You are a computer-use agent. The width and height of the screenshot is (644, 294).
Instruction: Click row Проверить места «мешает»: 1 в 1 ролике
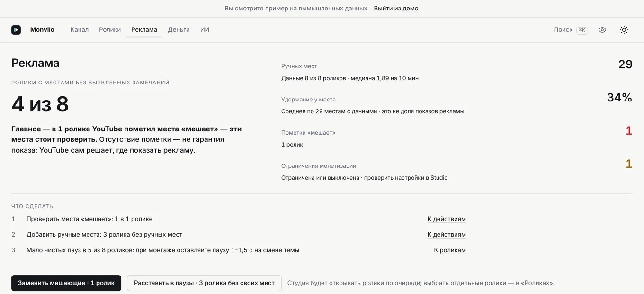[x=239, y=219]
